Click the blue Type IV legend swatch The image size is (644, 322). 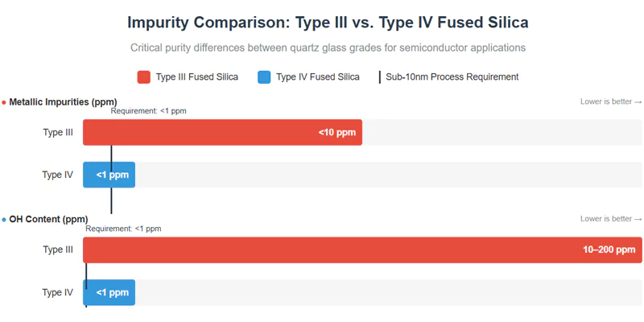point(264,77)
